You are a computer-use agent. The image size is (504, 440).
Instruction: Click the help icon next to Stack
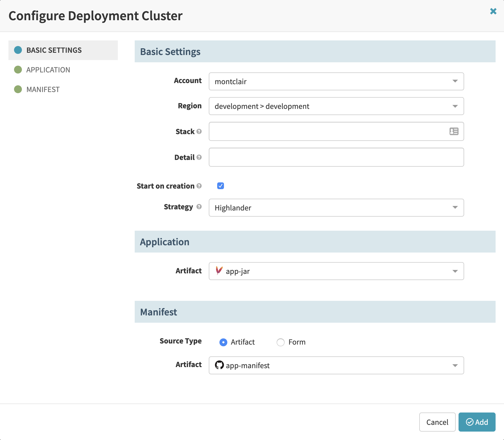[199, 131]
